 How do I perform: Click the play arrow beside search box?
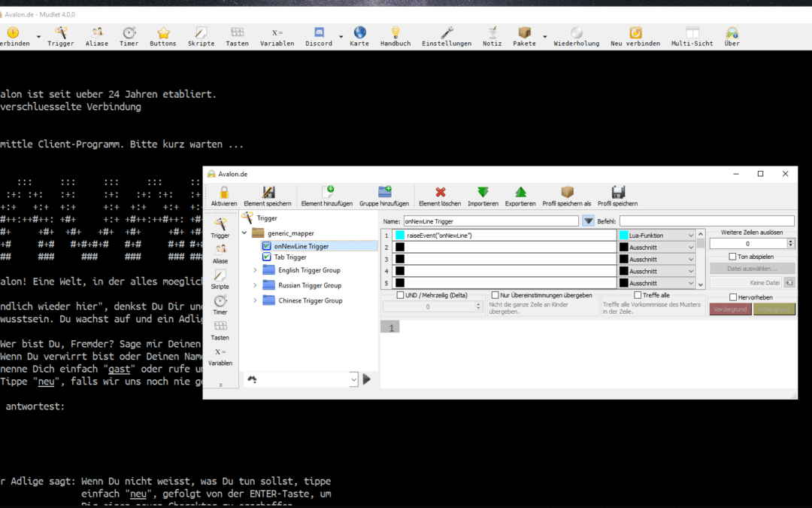[367, 379]
